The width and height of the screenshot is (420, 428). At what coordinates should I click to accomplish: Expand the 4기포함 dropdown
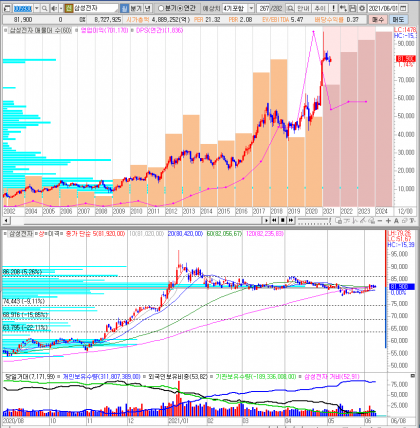251,8
